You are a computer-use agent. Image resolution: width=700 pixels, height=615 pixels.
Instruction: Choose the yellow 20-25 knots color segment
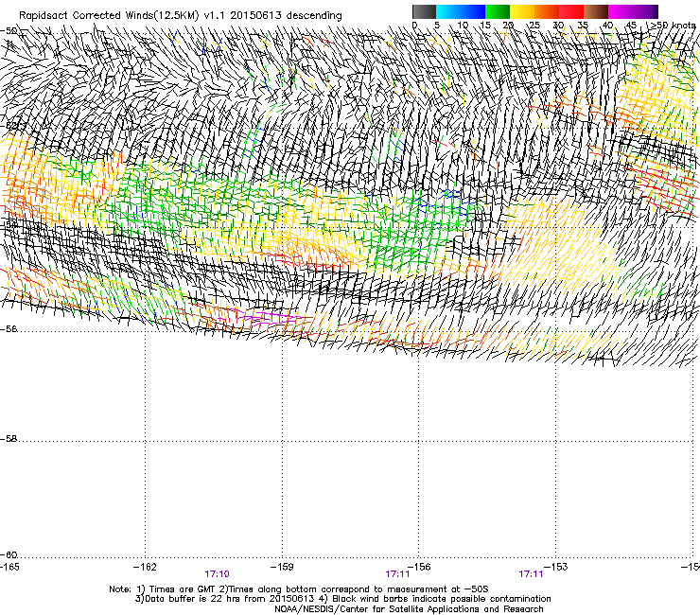pyautogui.click(x=522, y=11)
